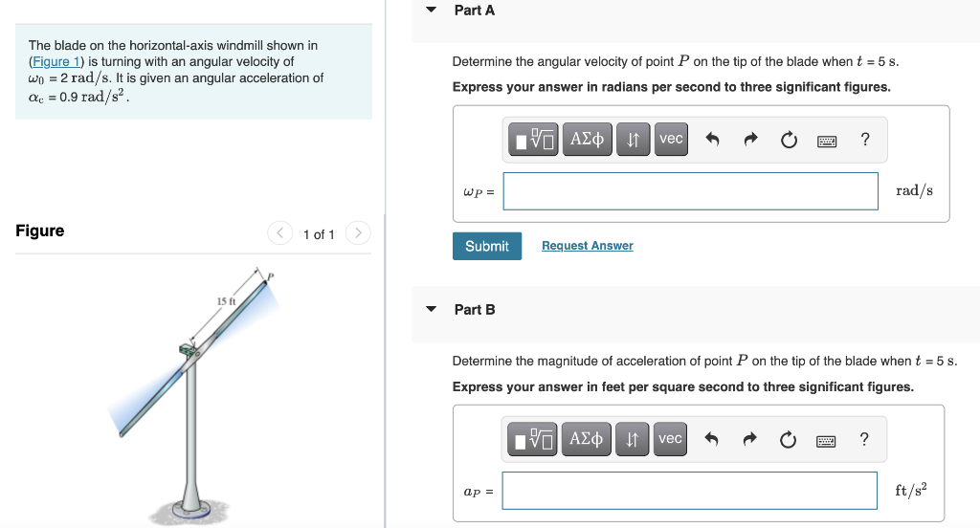Submit the Part A answer
Viewport: 980px width, 528px height.
pyautogui.click(x=487, y=246)
